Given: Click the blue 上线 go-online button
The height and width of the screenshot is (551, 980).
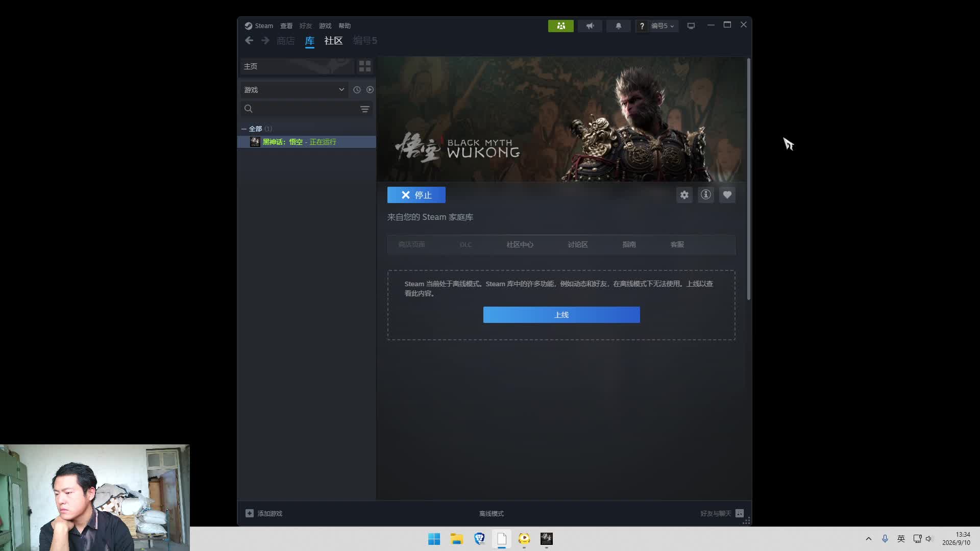Looking at the screenshot, I should click(561, 315).
